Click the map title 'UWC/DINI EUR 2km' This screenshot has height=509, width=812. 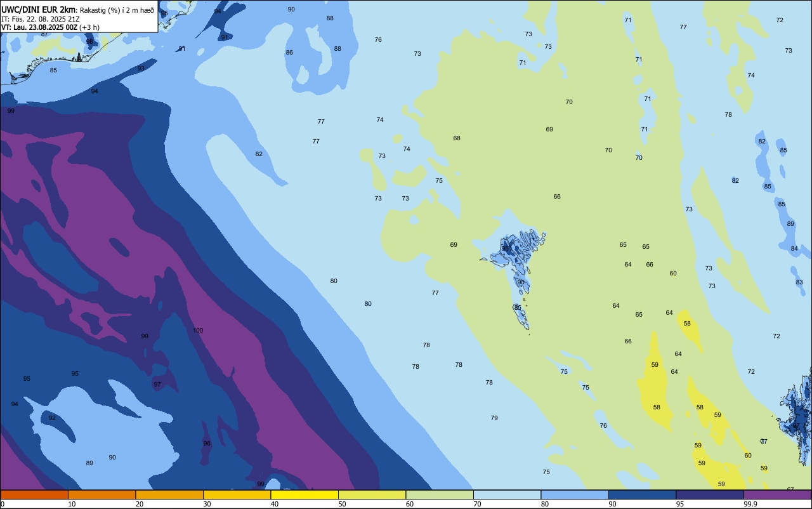[x=38, y=9]
